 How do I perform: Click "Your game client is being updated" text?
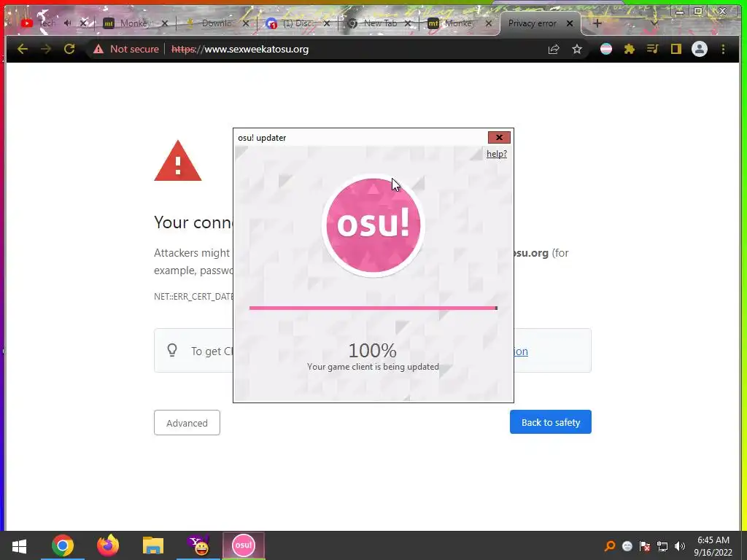373,367
